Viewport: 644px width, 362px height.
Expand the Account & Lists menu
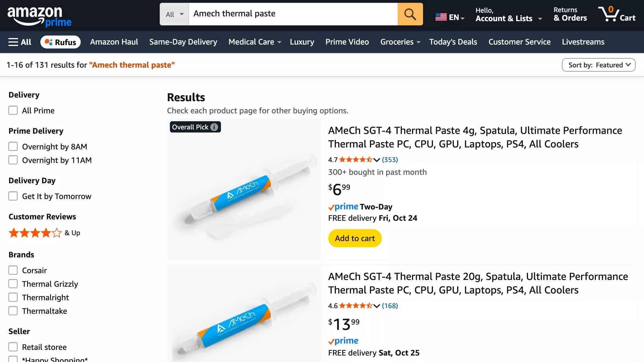(508, 15)
